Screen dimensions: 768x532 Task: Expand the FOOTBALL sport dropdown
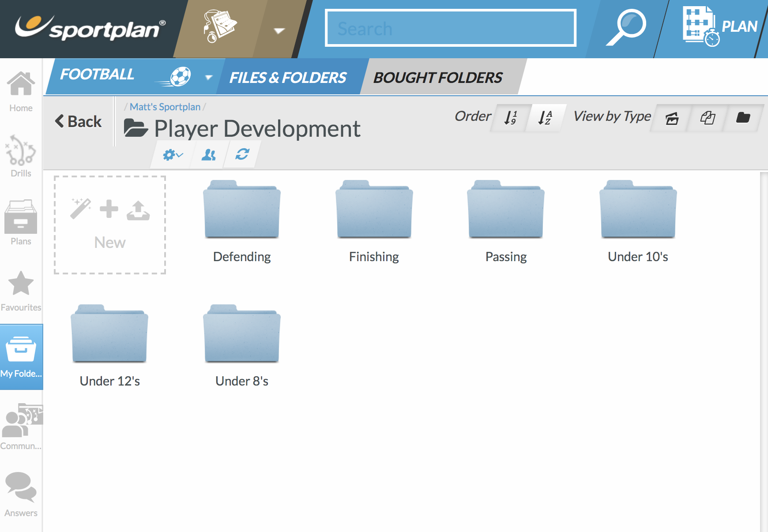[209, 78]
